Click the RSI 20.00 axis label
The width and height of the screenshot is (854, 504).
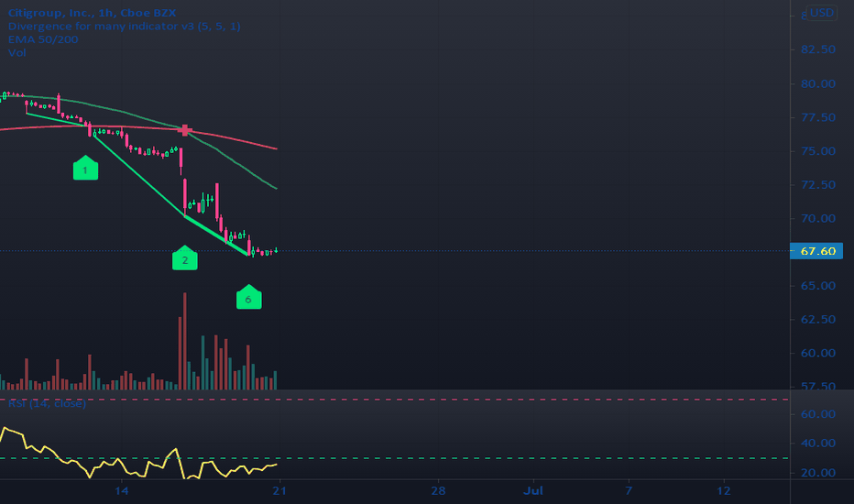pos(817,473)
